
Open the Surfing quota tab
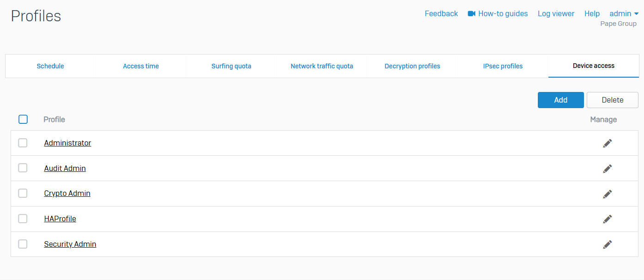(231, 66)
